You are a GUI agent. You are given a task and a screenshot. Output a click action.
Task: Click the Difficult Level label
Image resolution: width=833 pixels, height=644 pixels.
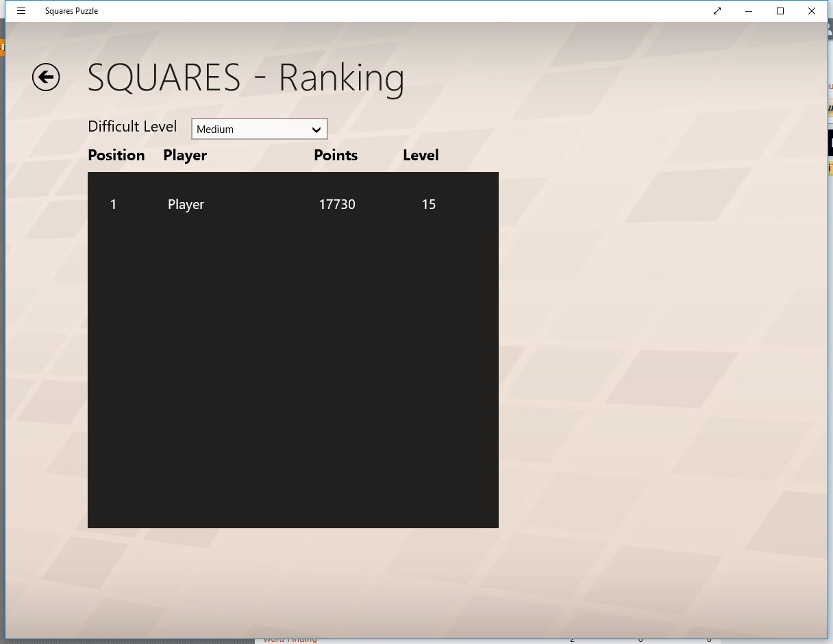click(132, 127)
